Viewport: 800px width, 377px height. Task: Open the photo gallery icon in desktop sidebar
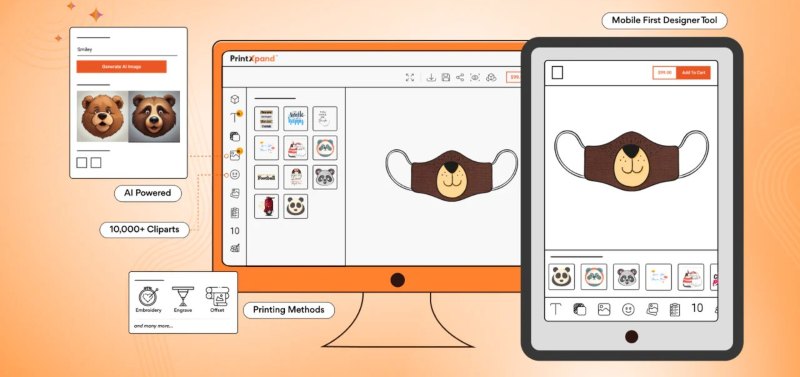tap(235, 193)
